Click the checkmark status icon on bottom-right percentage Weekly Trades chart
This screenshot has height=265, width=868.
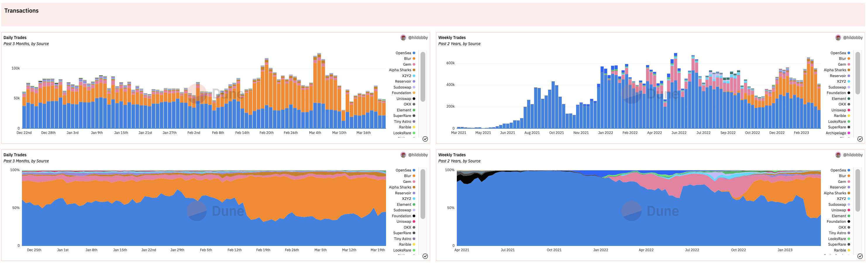(860, 256)
